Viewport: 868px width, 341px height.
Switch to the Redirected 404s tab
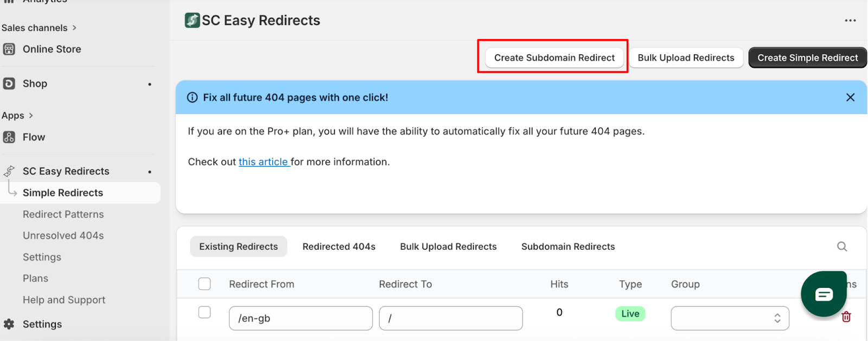(339, 247)
